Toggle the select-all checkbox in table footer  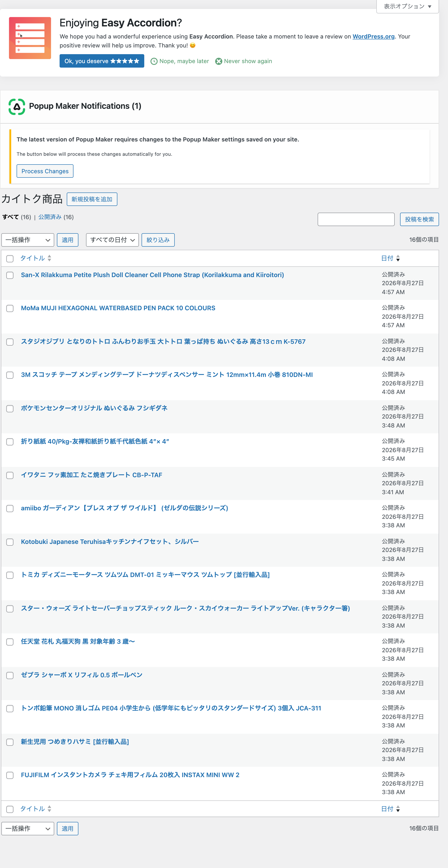click(x=10, y=809)
